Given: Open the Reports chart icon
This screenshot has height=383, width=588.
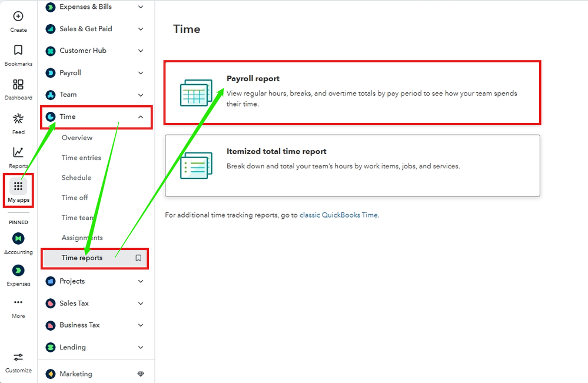Looking at the screenshot, I should coord(18,152).
